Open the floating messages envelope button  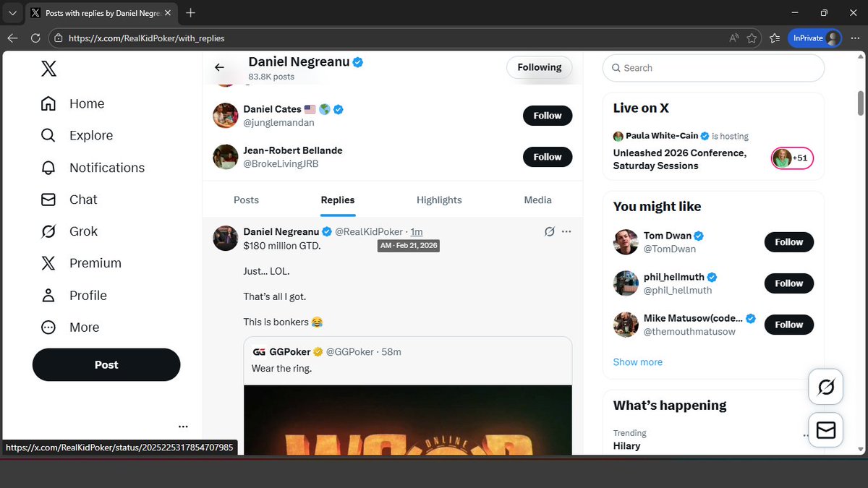tap(825, 430)
